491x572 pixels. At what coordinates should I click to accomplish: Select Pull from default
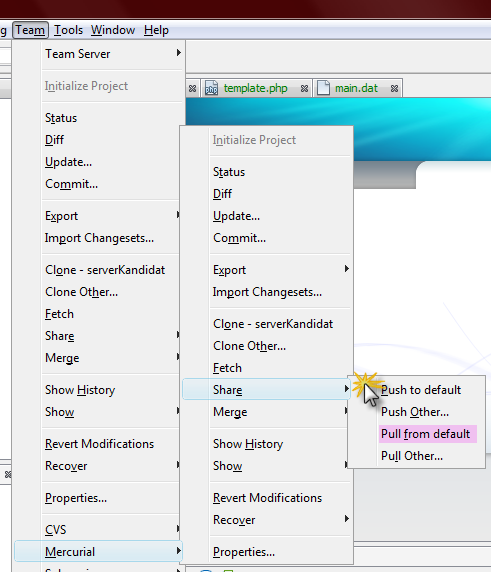pyautogui.click(x=426, y=434)
